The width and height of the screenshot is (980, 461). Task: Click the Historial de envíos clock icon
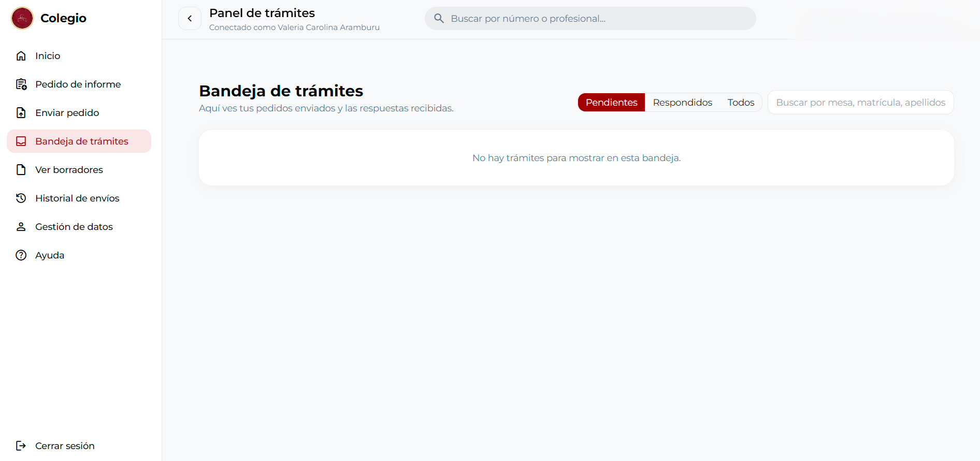[21, 198]
